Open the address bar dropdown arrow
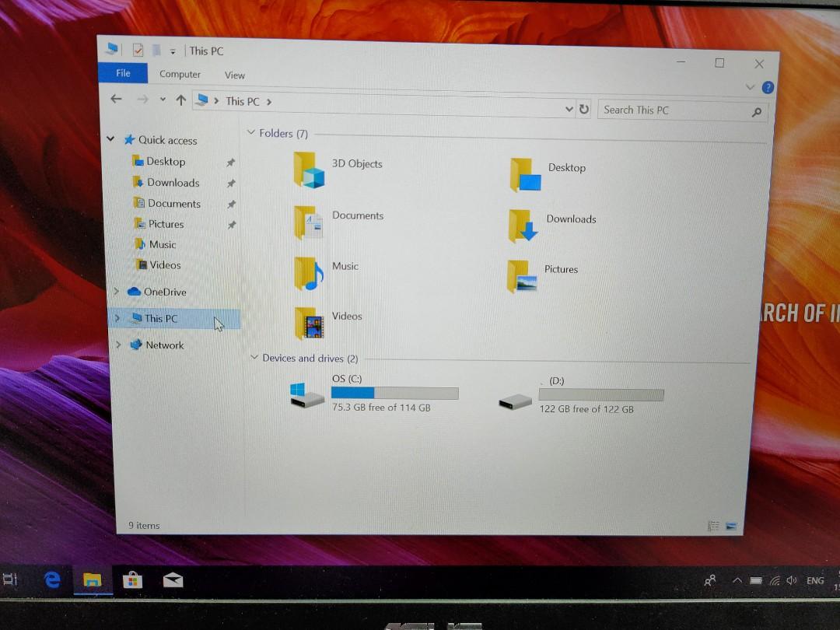Image resolution: width=840 pixels, height=630 pixels. [x=569, y=109]
